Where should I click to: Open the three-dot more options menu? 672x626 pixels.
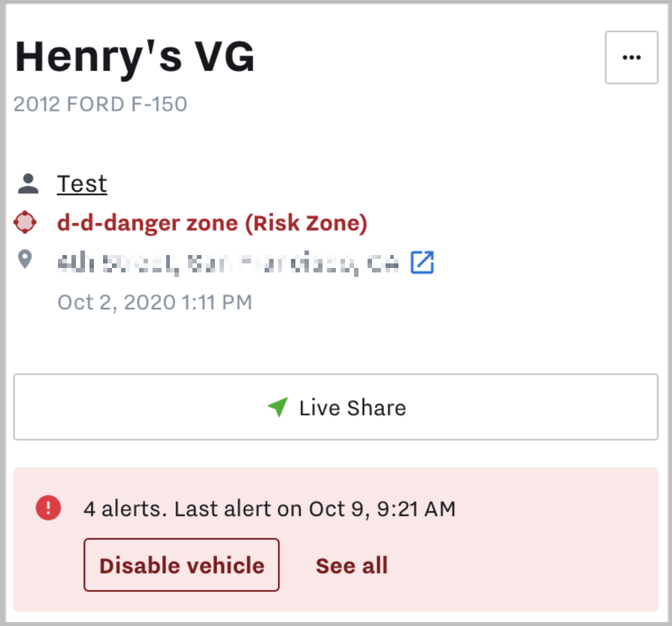click(x=631, y=57)
